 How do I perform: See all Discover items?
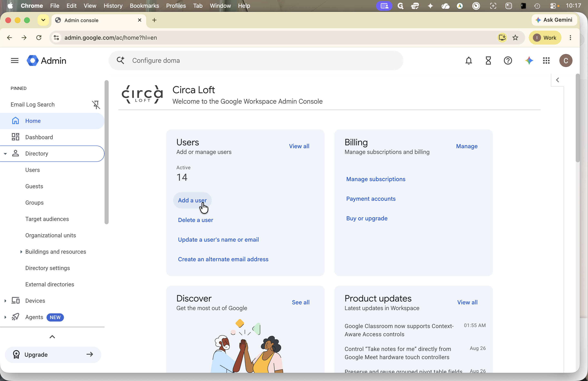[x=300, y=302]
